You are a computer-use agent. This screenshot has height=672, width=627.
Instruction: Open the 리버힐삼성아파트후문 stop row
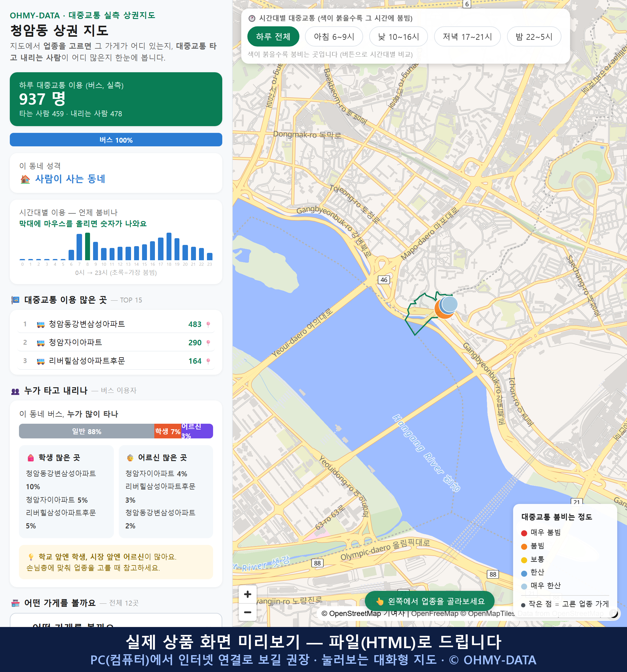click(x=116, y=361)
